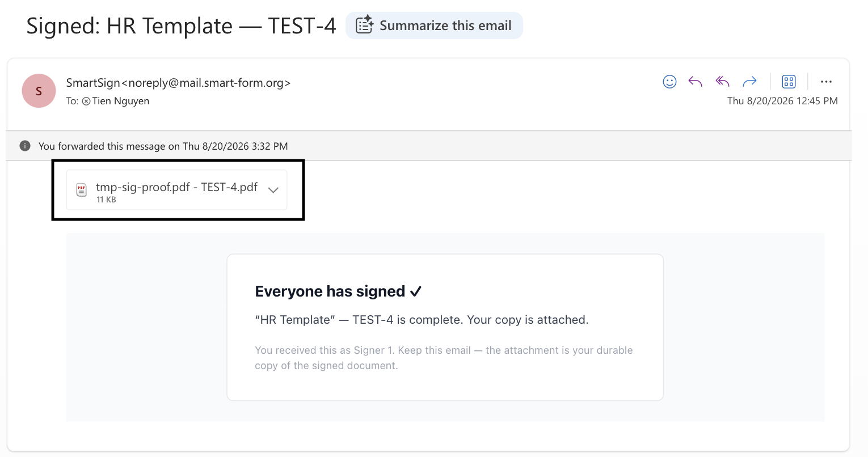
Task: Click the You forwarded this message notice
Action: coord(163,146)
